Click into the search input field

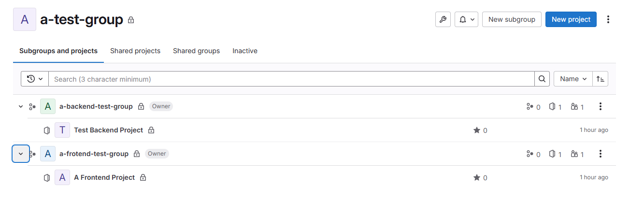tap(290, 79)
